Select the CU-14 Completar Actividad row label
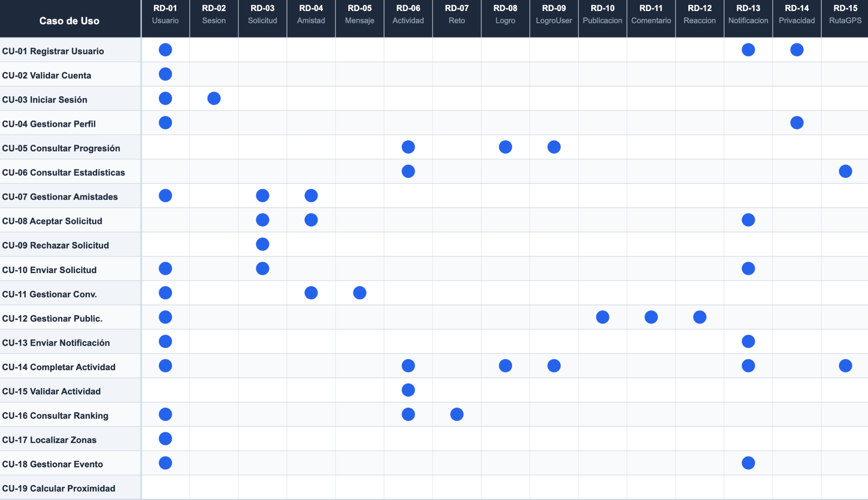Screen dimensions: 868x500 tap(58, 367)
